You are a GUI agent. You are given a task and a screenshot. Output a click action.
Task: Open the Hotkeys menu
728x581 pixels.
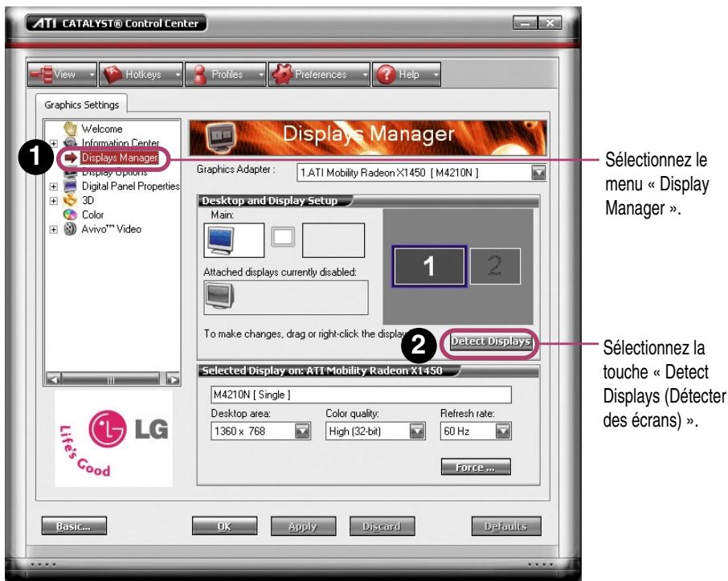(x=141, y=74)
